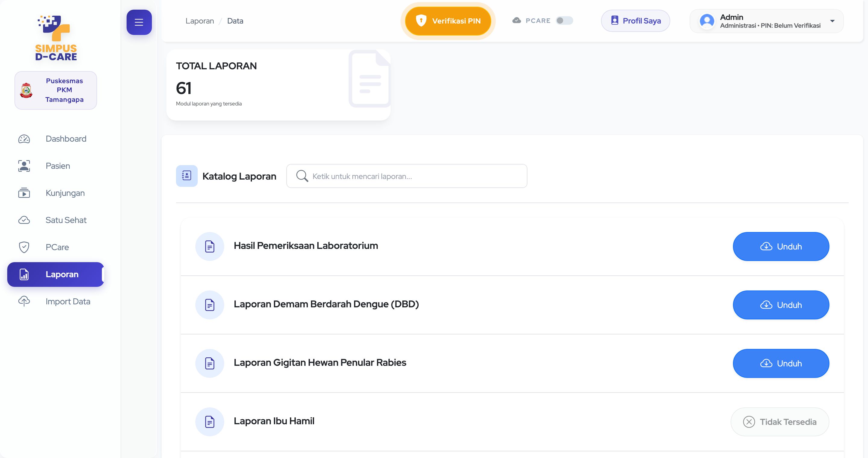Viewport: 868px width, 458px height.
Task: Click document icon for Laporan Gigitan Hewan Penular Rabies
Action: click(x=209, y=363)
